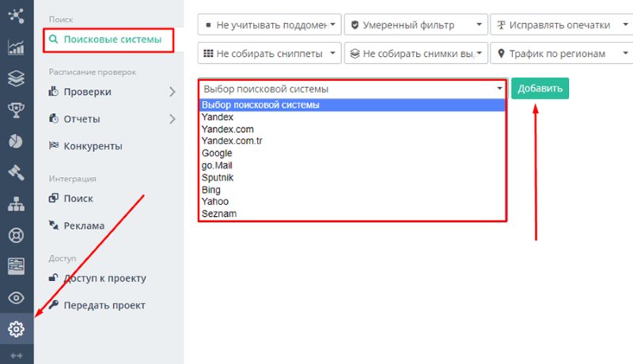This screenshot has width=633, height=364.
Task: Open Конкуренты menu item
Action: coord(93,146)
